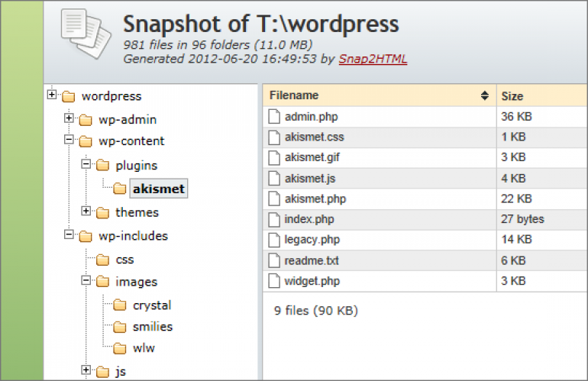Click the sort arrows in the Filename column

pyautogui.click(x=484, y=95)
